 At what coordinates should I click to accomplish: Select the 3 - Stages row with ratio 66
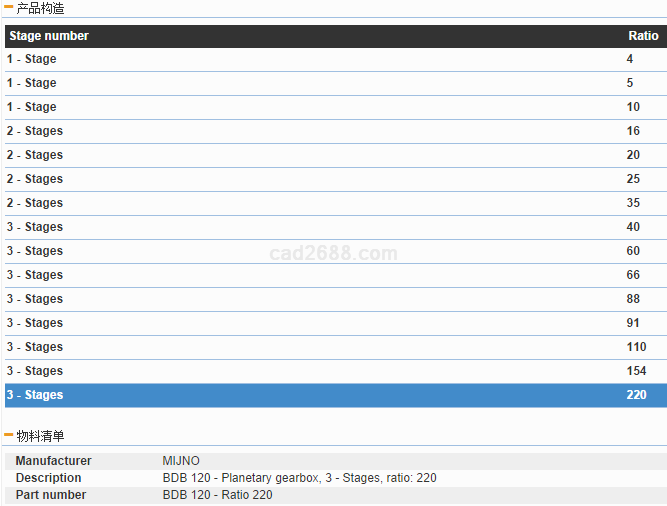click(x=35, y=275)
